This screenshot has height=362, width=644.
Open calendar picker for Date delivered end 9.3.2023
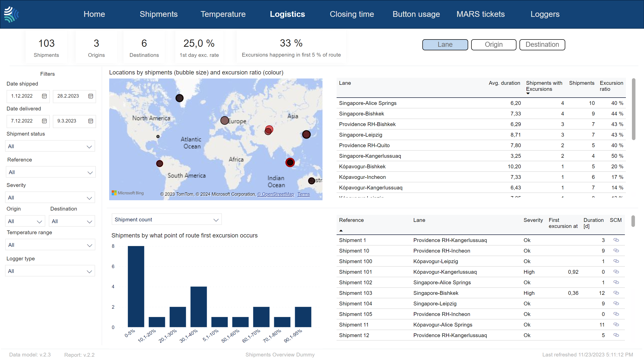point(91,121)
